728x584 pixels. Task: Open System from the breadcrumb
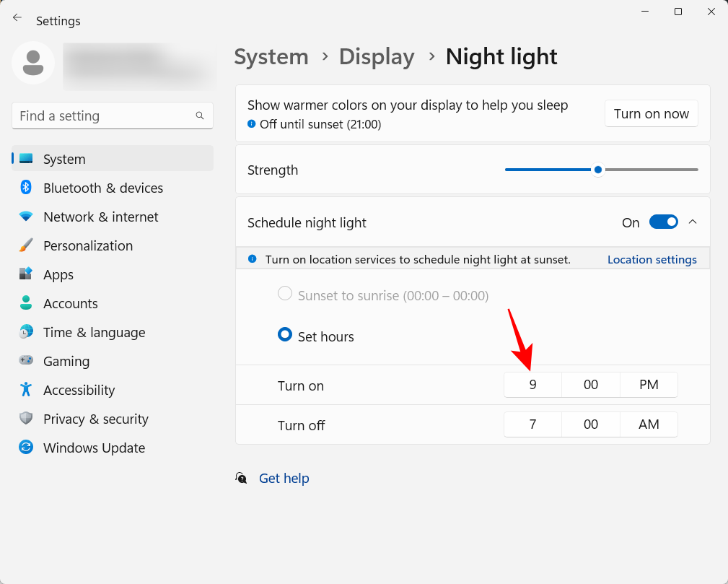click(x=271, y=56)
